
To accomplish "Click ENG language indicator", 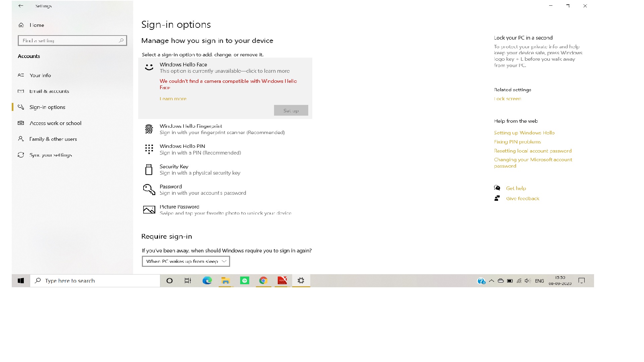I will tap(539, 281).
